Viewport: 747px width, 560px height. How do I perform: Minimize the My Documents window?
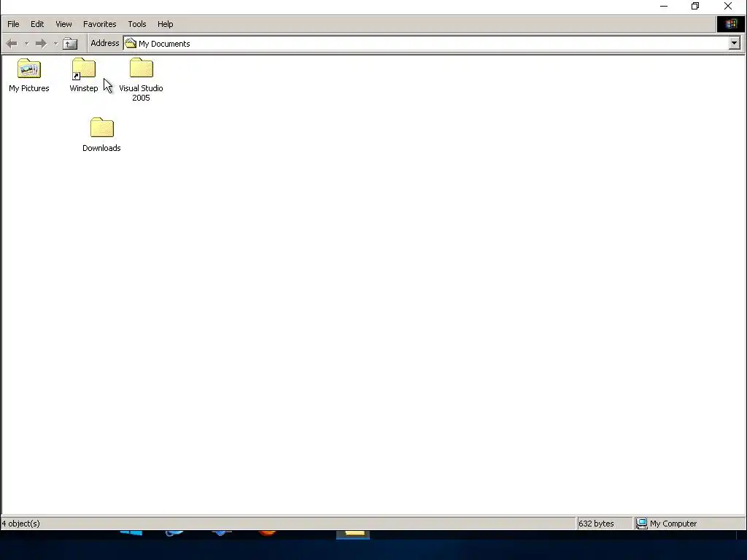pos(664,6)
